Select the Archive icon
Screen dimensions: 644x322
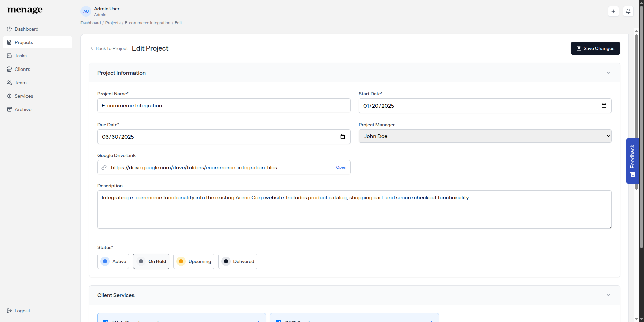click(9, 109)
